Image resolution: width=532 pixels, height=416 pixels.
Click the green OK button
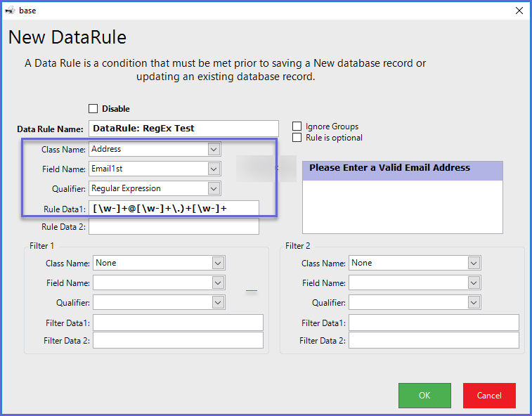[424, 396]
